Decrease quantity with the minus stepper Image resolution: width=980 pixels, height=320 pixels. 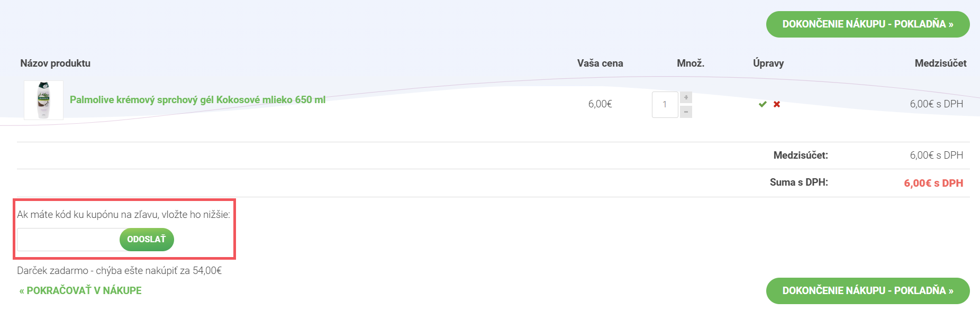pos(686,112)
